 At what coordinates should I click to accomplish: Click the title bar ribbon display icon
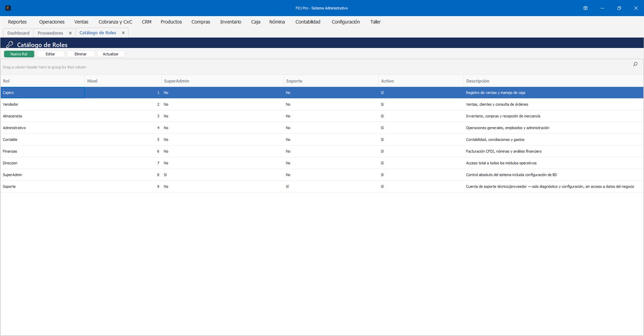coord(585,8)
